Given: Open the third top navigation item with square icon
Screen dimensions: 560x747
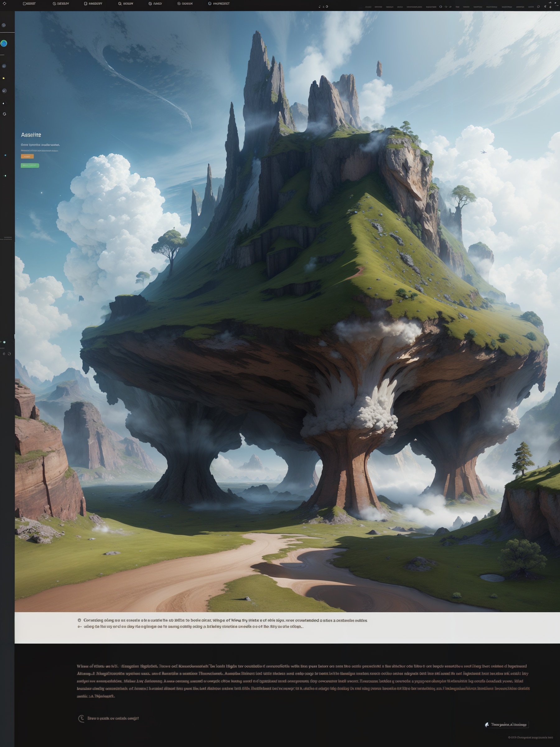Looking at the screenshot, I should [93, 4].
